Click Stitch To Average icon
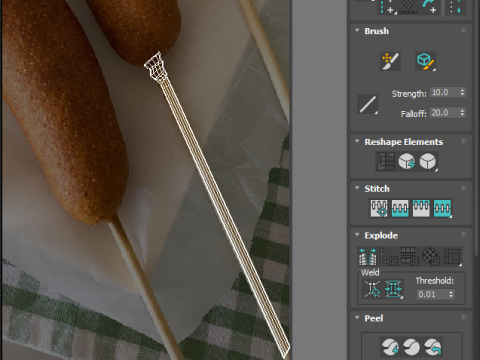This screenshot has width=480, height=360. click(400, 208)
